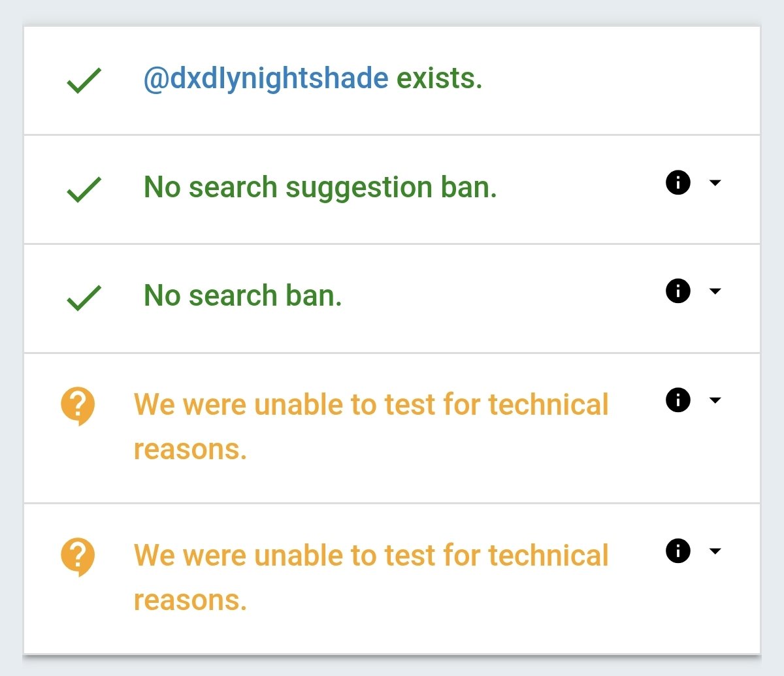Viewport: 784px width, 676px height.
Task: Click the green checkmark beside "No search ban"
Action: [x=84, y=298]
